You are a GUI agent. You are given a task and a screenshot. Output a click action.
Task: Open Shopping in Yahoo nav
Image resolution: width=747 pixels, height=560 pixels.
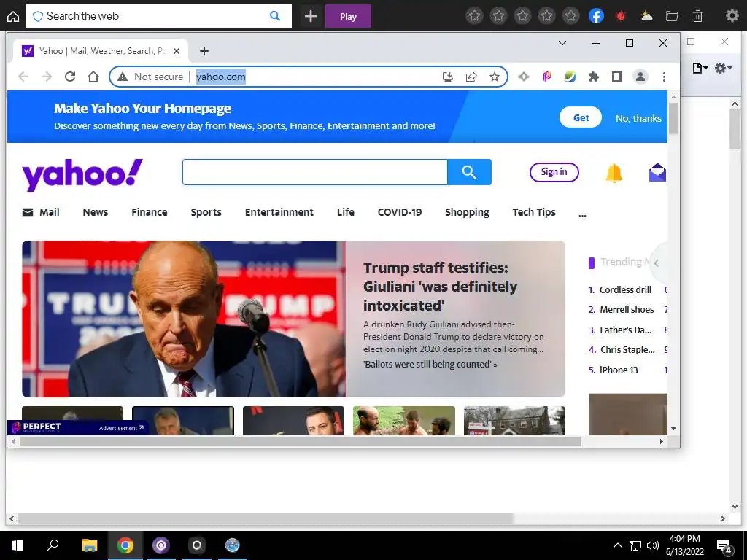click(x=468, y=212)
